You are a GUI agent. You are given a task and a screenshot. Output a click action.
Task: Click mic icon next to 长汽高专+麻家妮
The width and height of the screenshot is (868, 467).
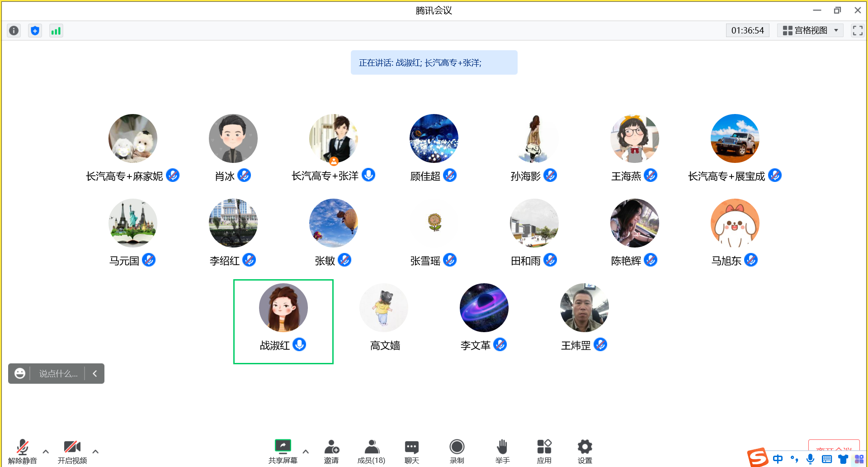coord(173,175)
